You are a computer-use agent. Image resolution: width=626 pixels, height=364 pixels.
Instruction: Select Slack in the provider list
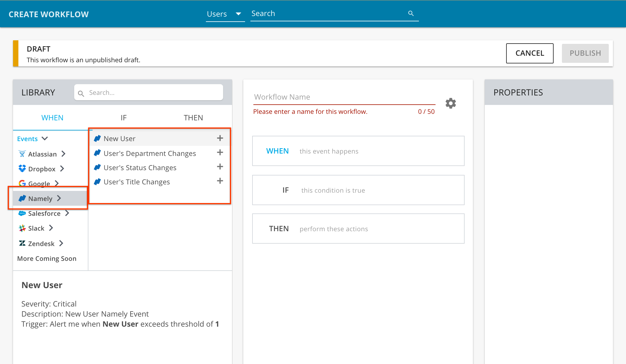tap(36, 228)
